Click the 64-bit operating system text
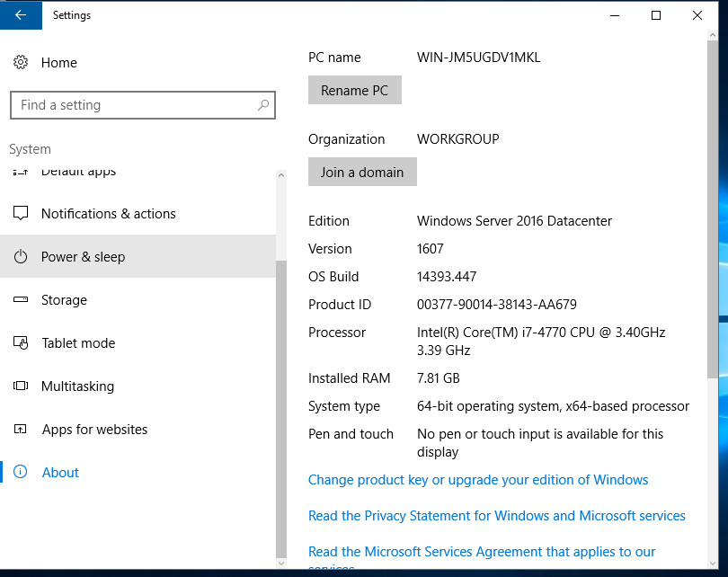This screenshot has height=577, width=728. pyautogui.click(x=553, y=405)
